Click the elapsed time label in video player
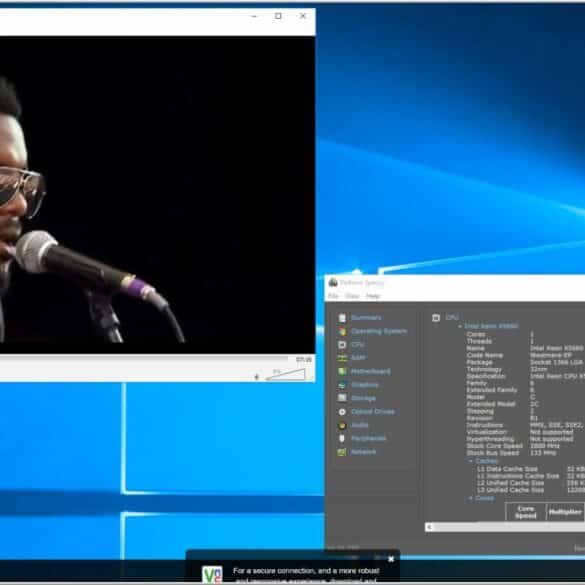The height and width of the screenshot is (585, 585). pyautogui.click(x=304, y=360)
